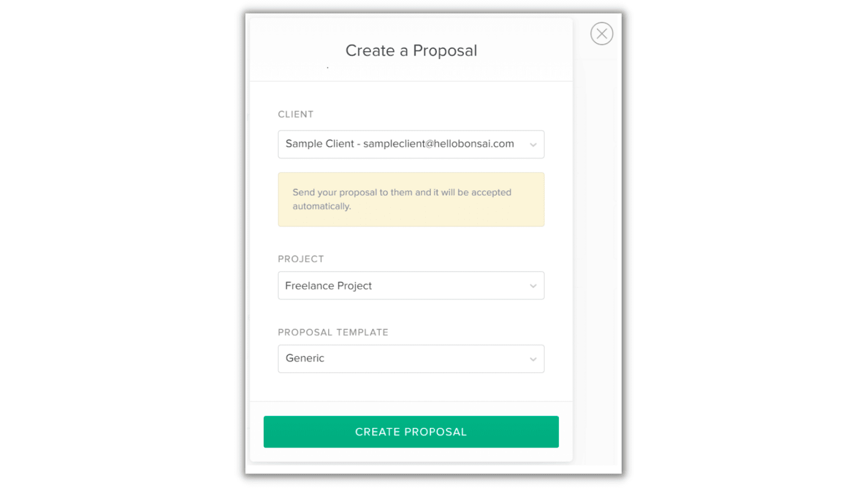The width and height of the screenshot is (868, 488).
Task: Click the Freelance Project value text
Action: [x=328, y=286]
